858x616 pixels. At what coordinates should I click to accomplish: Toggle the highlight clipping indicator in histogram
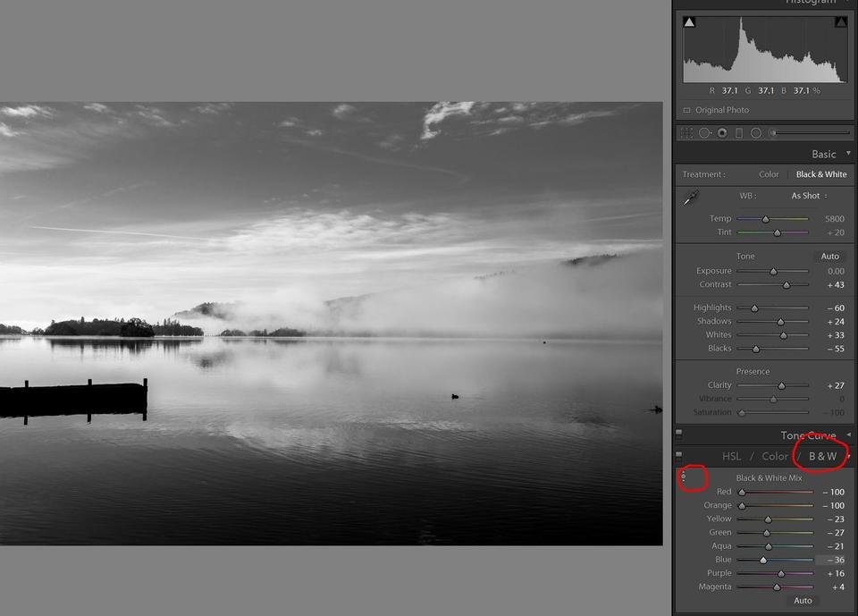click(840, 22)
